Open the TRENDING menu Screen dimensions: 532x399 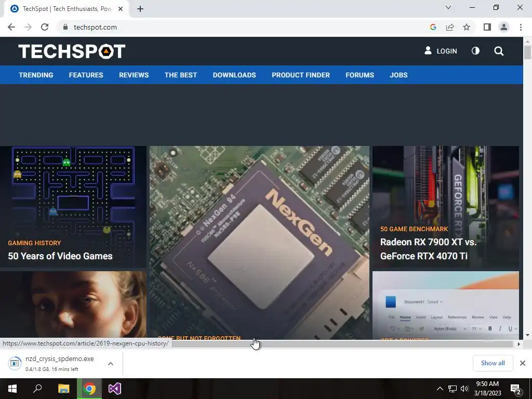click(x=36, y=75)
